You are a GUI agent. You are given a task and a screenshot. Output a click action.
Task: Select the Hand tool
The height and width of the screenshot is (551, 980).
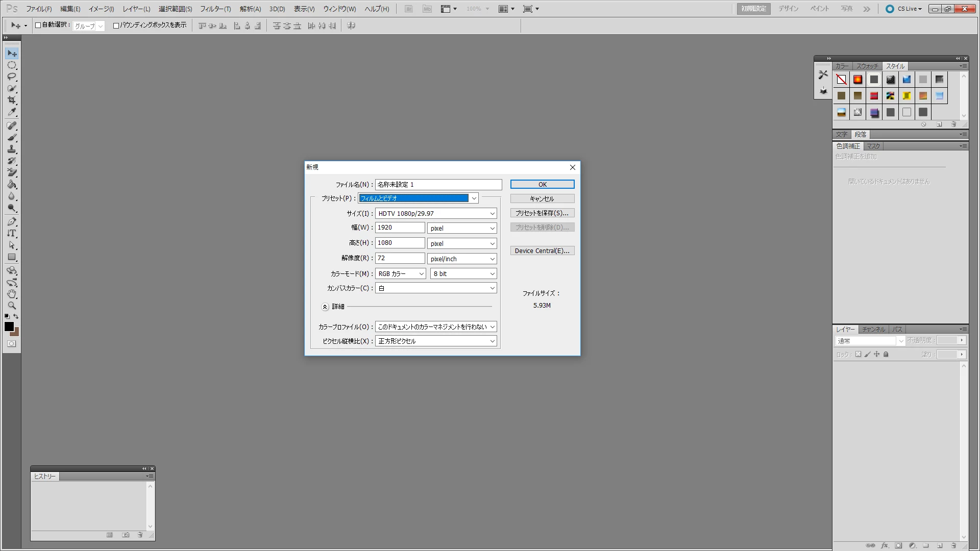pos(12,294)
